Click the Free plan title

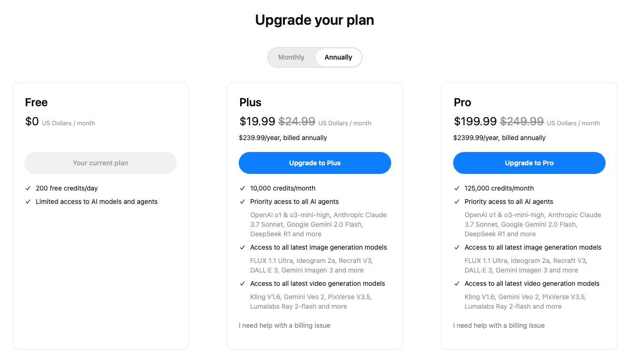click(x=36, y=102)
